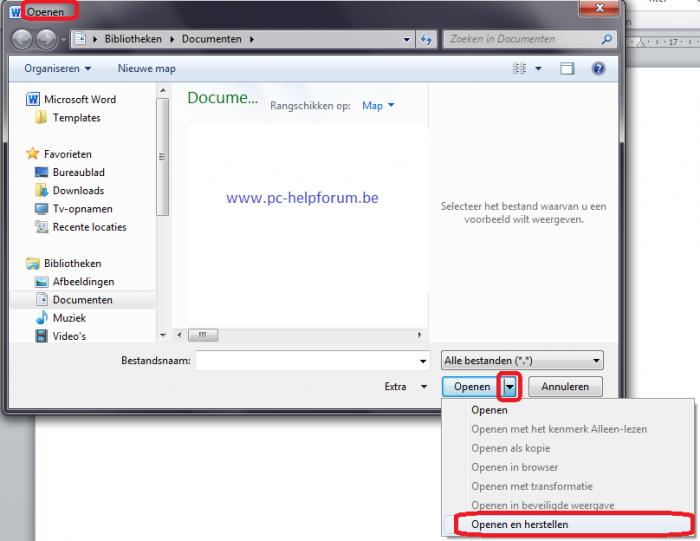Select the Documenten library
The image size is (700, 541).
(83, 300)
